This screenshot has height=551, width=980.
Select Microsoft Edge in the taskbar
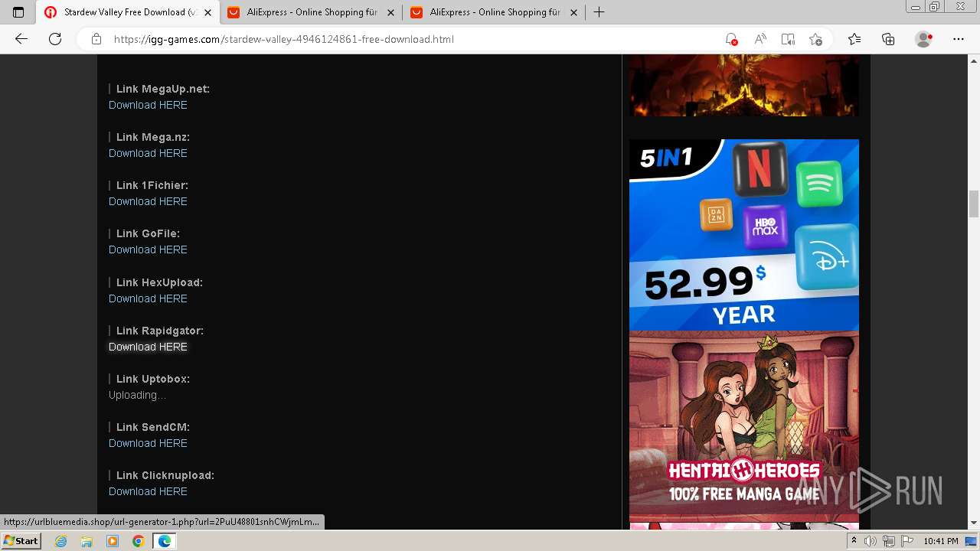(x=164, y=541)
